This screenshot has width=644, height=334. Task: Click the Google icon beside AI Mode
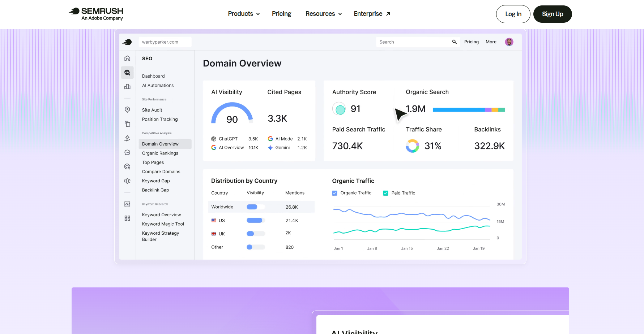coord(270,139)
